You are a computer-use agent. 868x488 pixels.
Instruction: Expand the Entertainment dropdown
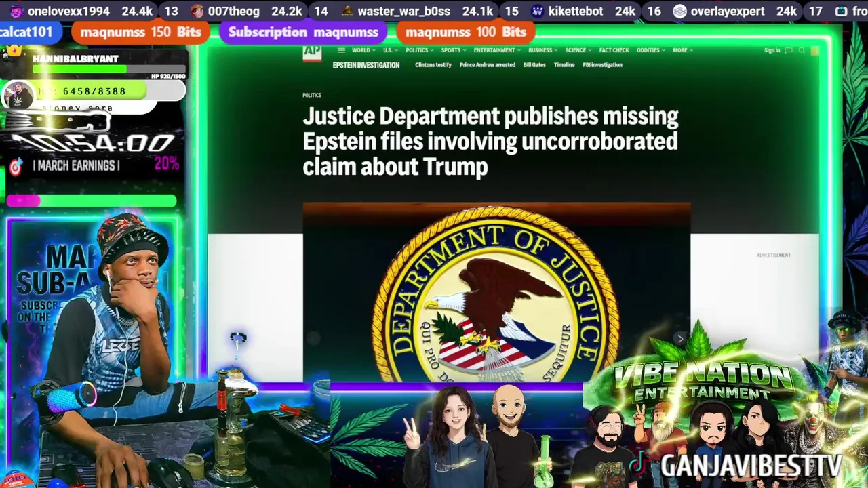click(x=497, y=50)
